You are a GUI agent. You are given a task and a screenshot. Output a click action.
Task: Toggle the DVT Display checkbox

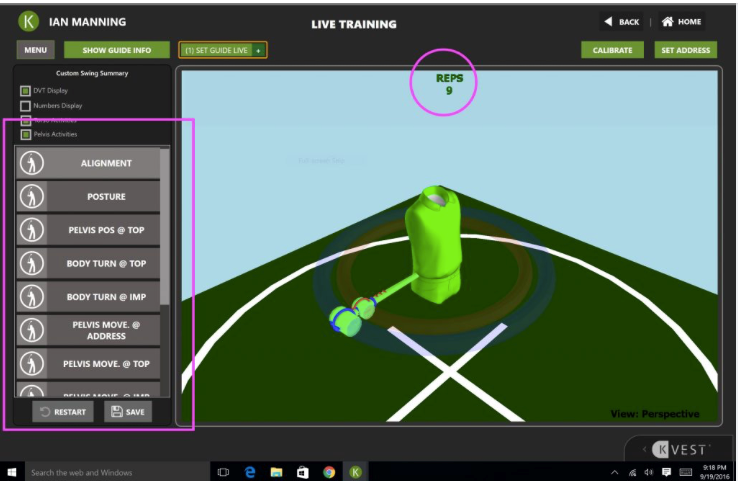[26, 91]
